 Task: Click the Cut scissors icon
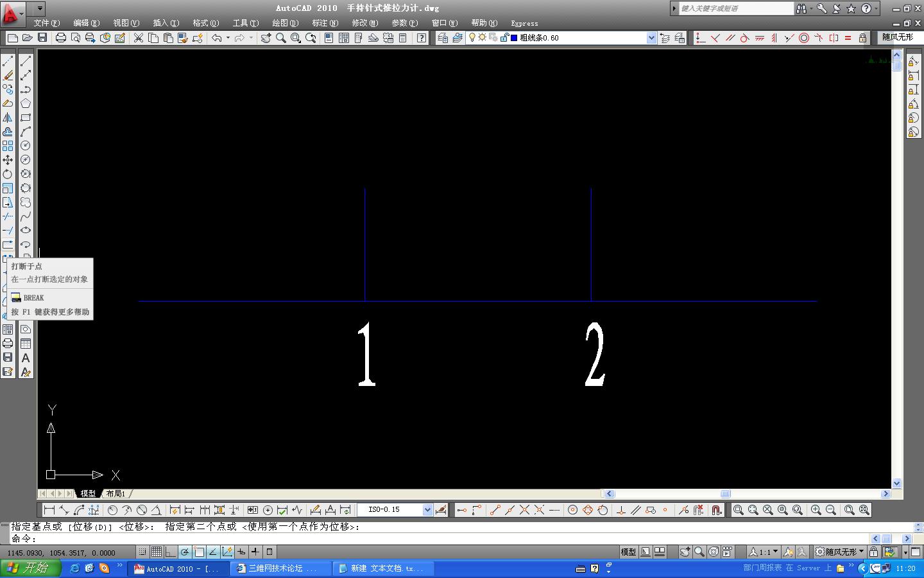(x=138, y=38)
